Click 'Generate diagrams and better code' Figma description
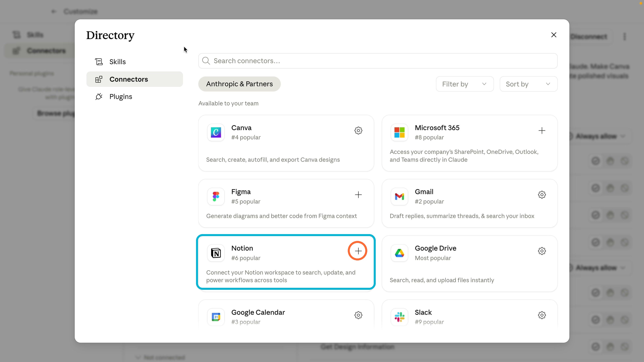 (281, 216)
